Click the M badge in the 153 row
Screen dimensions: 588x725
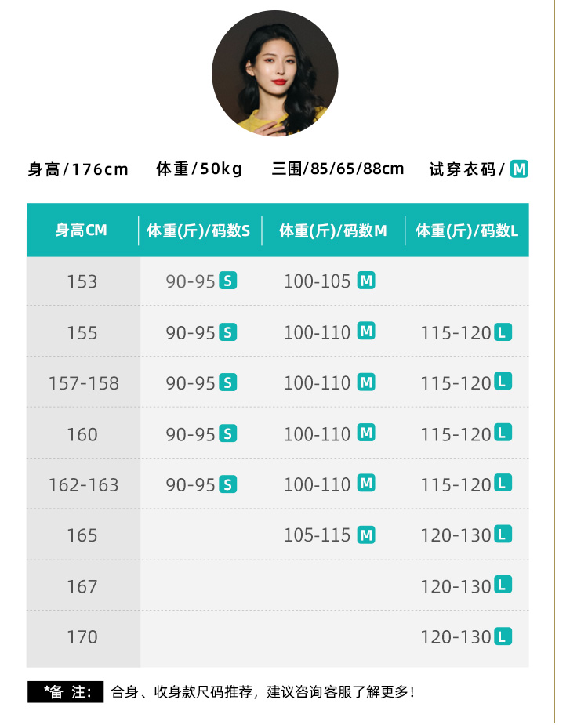tap(366, 281)
